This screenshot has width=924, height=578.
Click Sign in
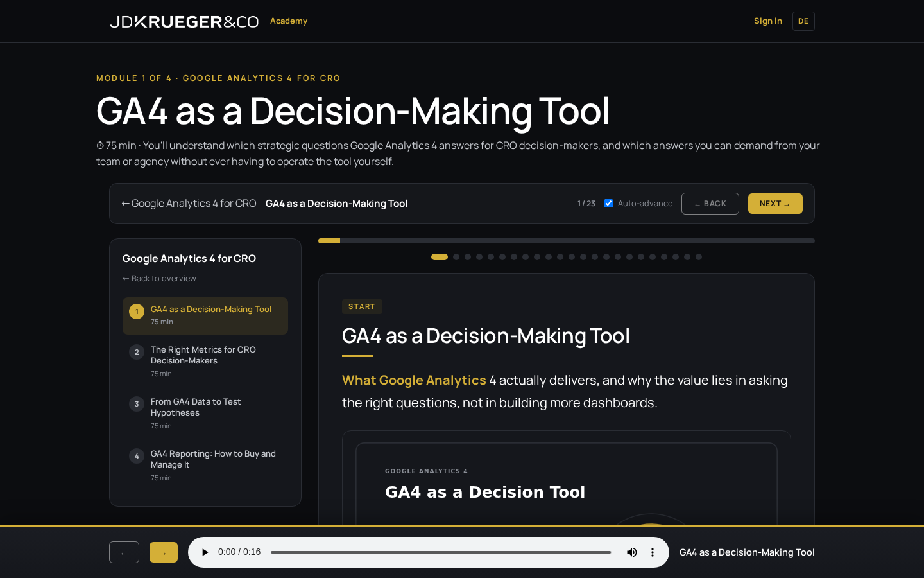click(x=768, y=21)
